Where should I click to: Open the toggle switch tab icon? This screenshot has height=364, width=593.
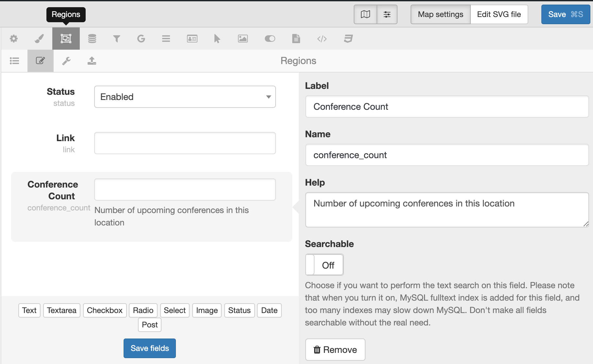[x=270, y=39]
